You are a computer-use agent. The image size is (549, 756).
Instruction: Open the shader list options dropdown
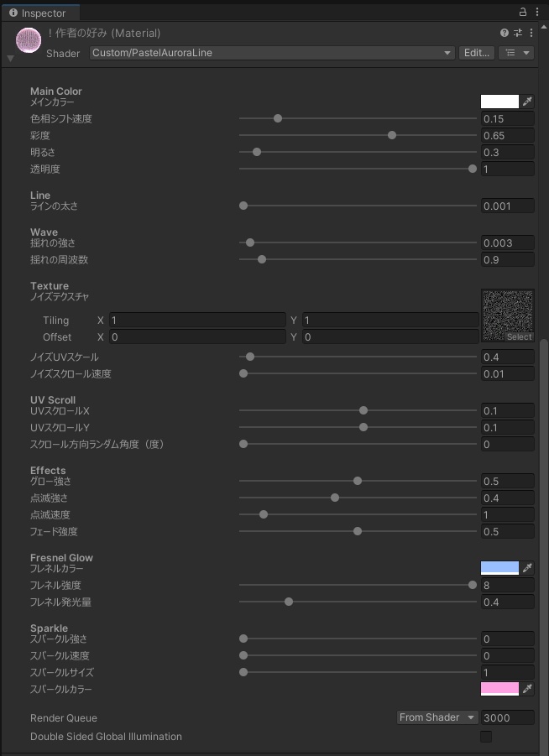coord(516,53)
